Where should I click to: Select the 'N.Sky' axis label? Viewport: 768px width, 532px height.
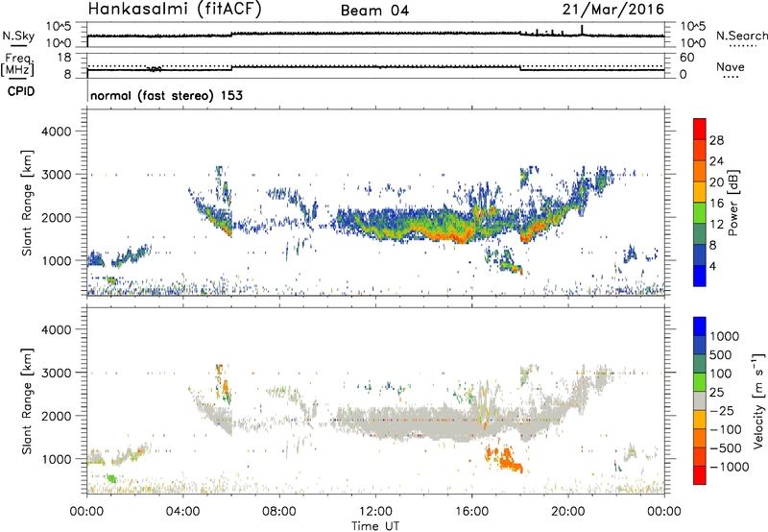(x=18, y=36)
